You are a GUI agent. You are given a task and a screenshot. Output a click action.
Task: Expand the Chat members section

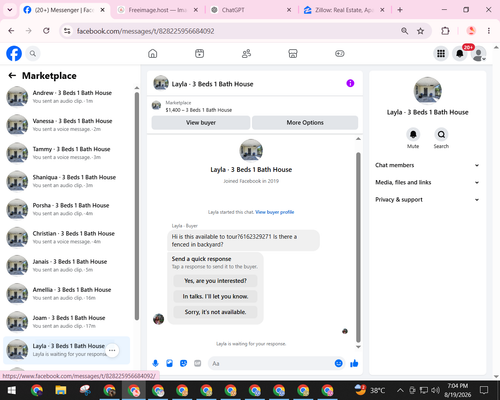pyautogui.click(x=427, y=165)
